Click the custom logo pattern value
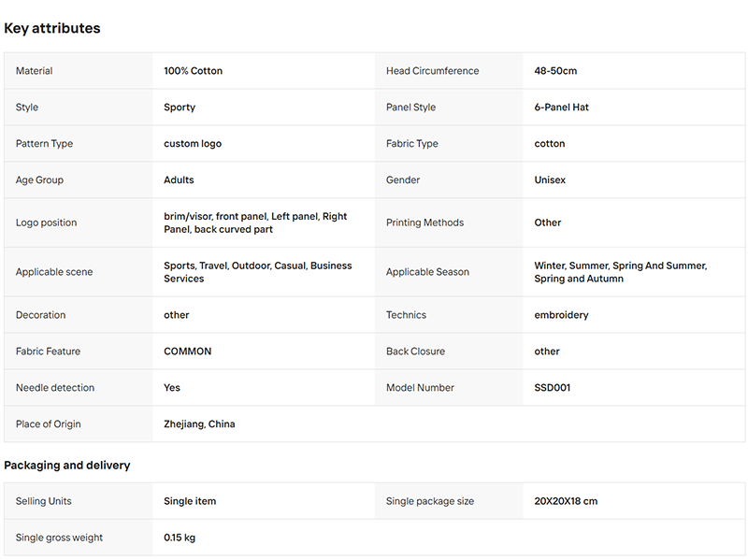 [x=193, y=144]
